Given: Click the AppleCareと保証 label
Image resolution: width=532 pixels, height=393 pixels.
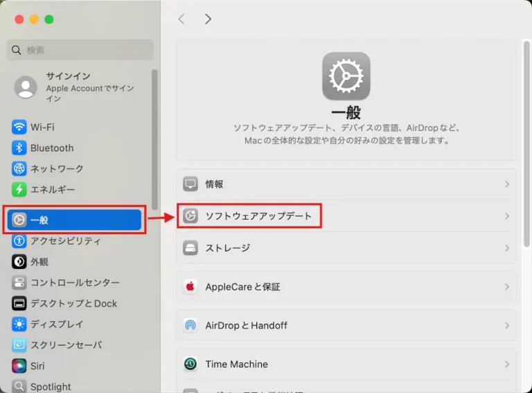Looking at the screenshot, I should click(243, 287).
